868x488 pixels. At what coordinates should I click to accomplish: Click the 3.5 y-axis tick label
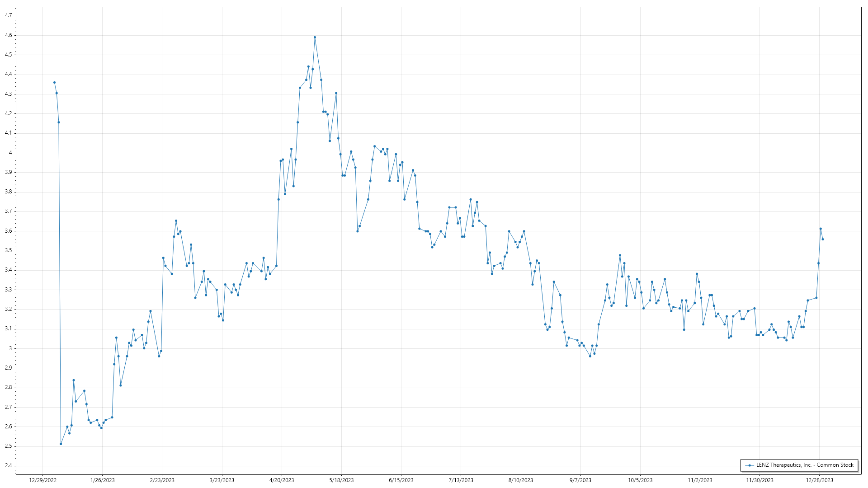(x=8, y=250)
